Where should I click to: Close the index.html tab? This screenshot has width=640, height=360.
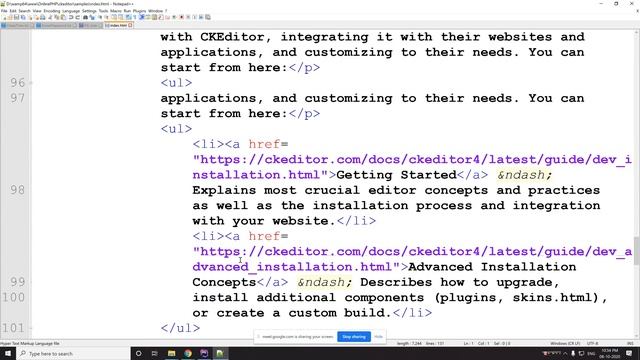[130, 25]
